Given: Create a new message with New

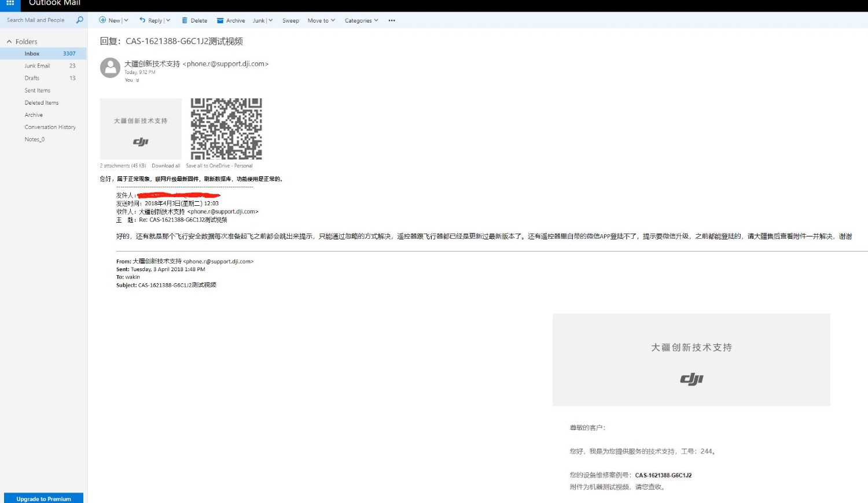Looking at the screenshot, I should [x=110, y=20].
